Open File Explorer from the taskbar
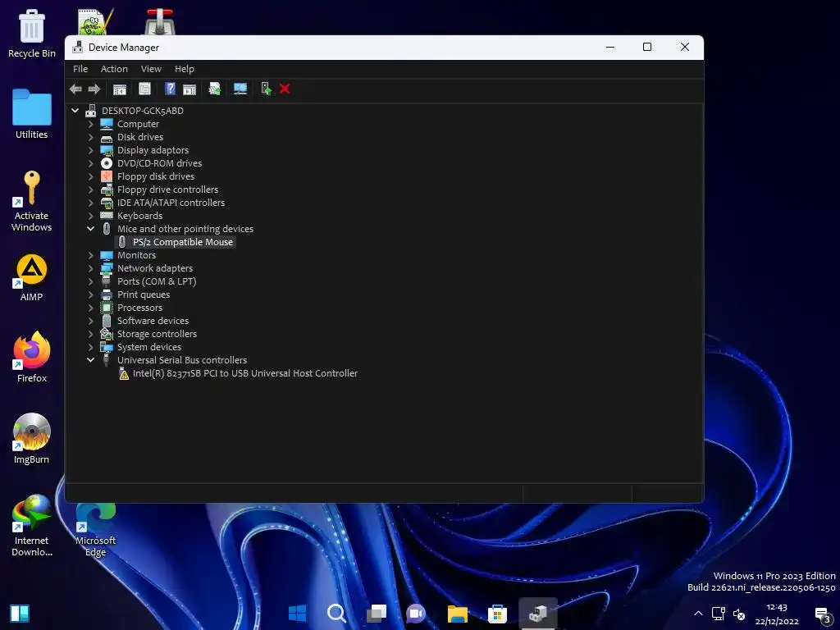This screenshot has height=630, width=840. [x=458, y=613]
